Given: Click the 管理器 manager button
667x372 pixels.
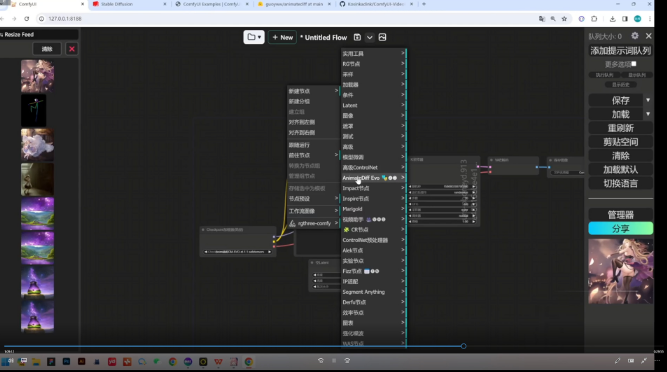Looking at the screenshot, I should coord(621,215).
